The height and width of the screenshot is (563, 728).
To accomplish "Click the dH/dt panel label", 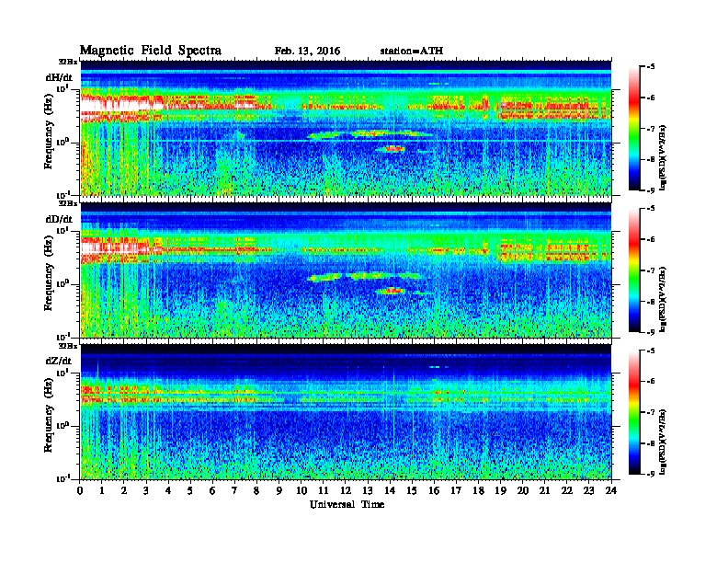I will 59,77.
